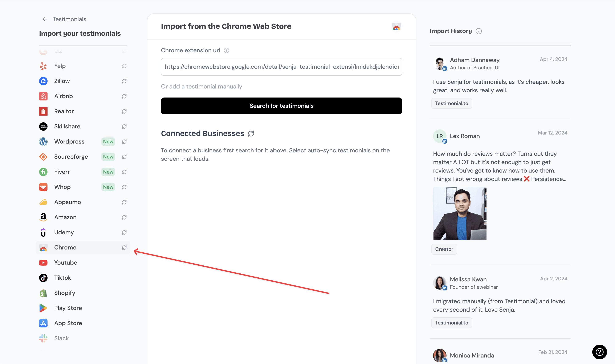Click Adham Dannaway's avatar
615x364 pixels.
pyautogui.click(x=440, y=63)
